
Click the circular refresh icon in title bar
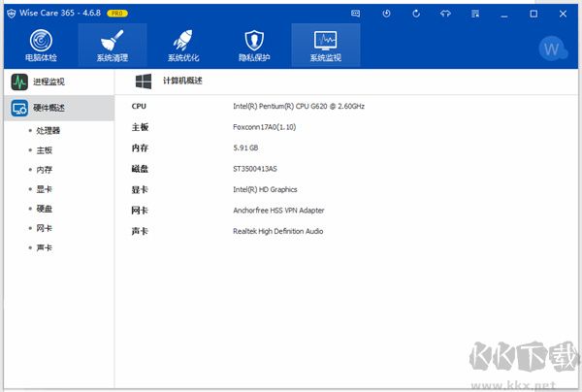[x=416, y=14]
